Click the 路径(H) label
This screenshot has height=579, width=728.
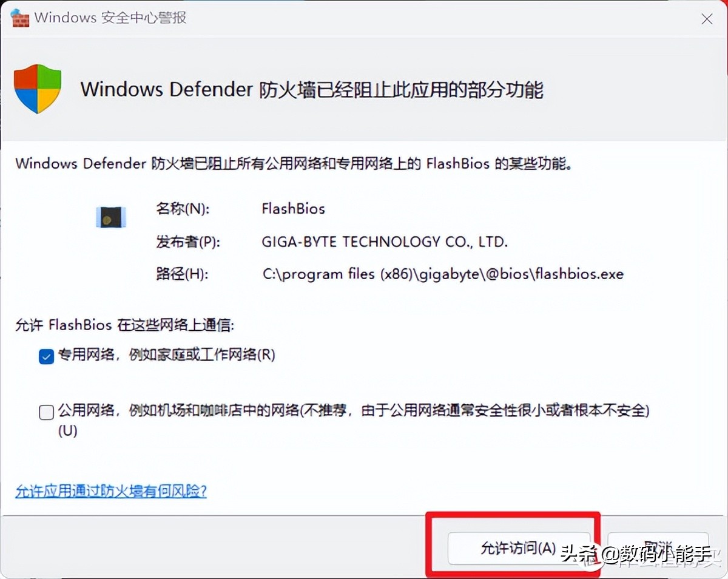pos(182,274)
